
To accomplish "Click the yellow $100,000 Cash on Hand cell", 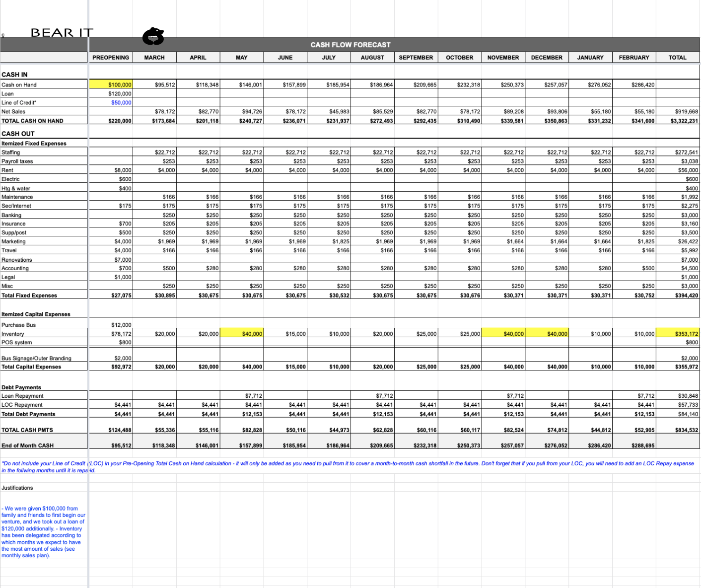I will point(111,85).
